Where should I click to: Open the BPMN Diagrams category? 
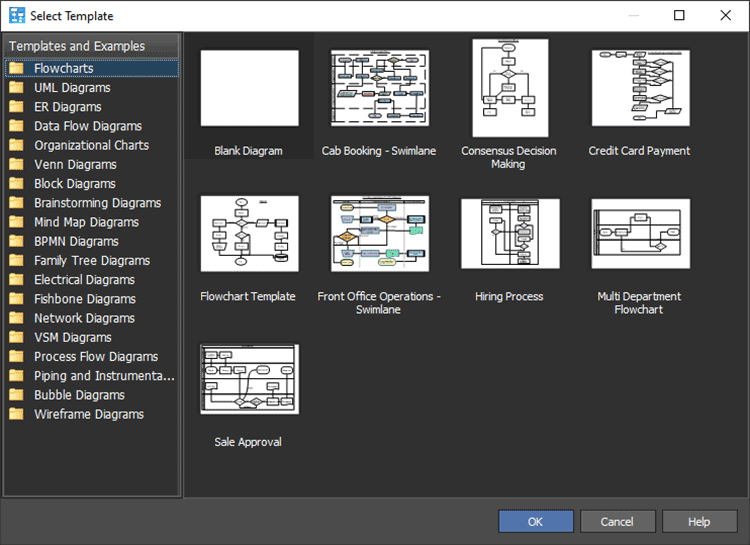76,241
